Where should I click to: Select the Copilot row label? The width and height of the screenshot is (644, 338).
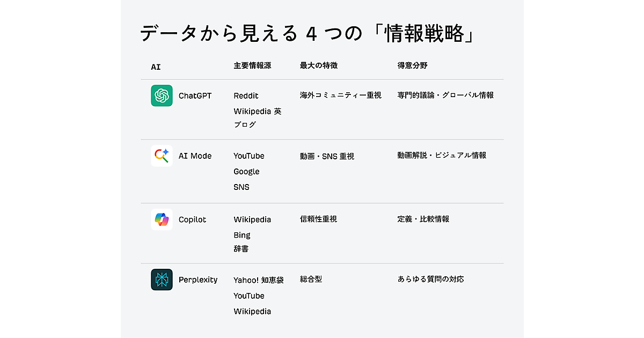192,219
